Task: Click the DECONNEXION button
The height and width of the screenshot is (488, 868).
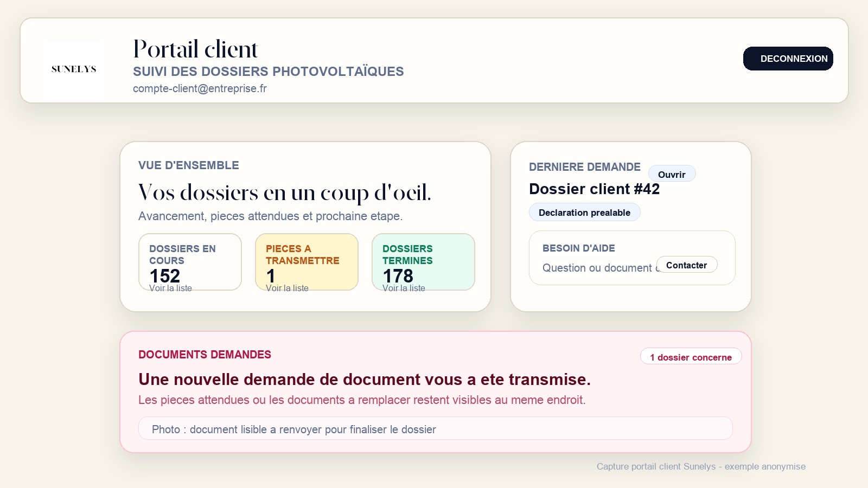Action: coord(788,59)
